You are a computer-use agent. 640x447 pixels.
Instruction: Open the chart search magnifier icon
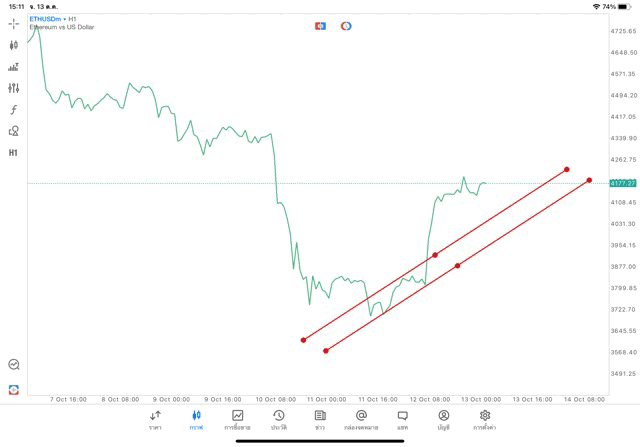coord(14,365)
